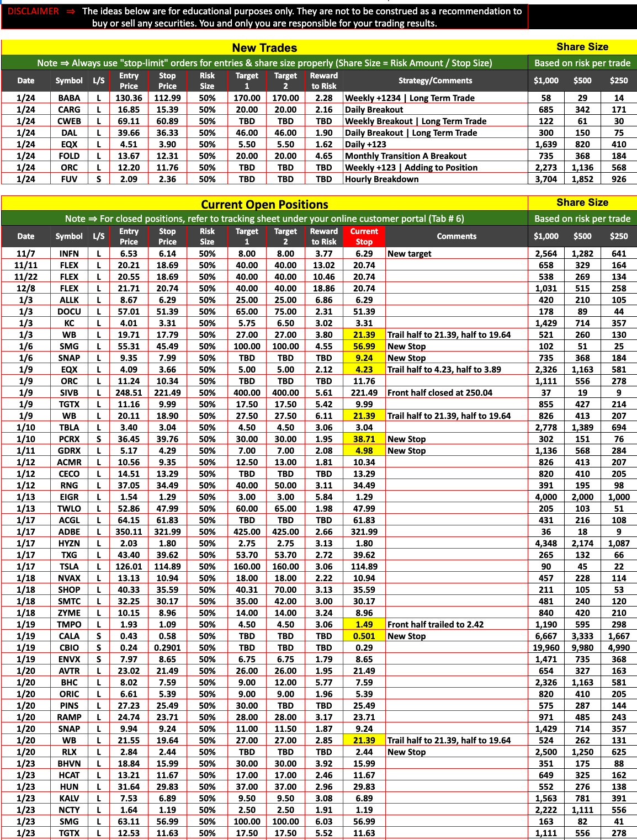637x840 pixels.
Task: Click the Current Open Positions section header
Action: click(x=264, y=204)
